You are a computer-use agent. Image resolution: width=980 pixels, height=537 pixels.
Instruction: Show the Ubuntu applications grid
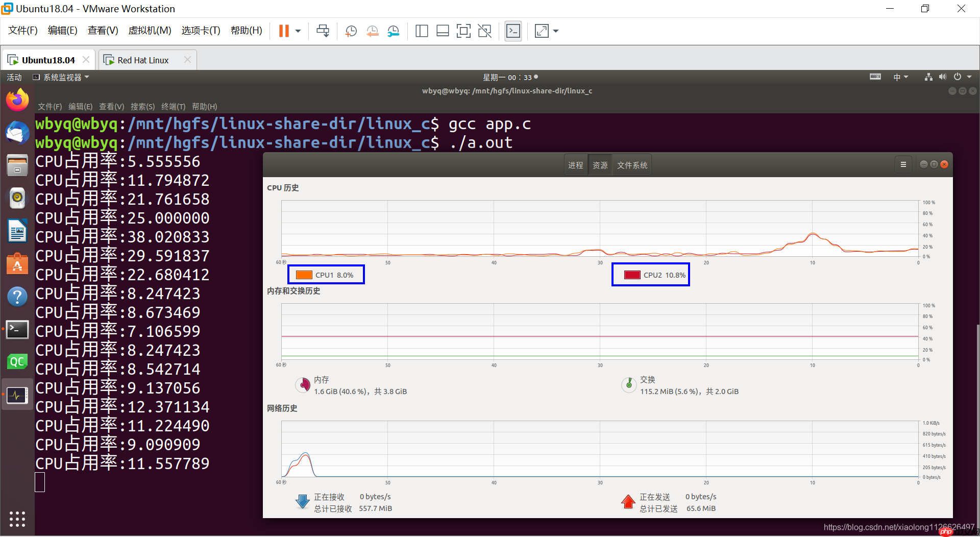click(x=17, y=519)
